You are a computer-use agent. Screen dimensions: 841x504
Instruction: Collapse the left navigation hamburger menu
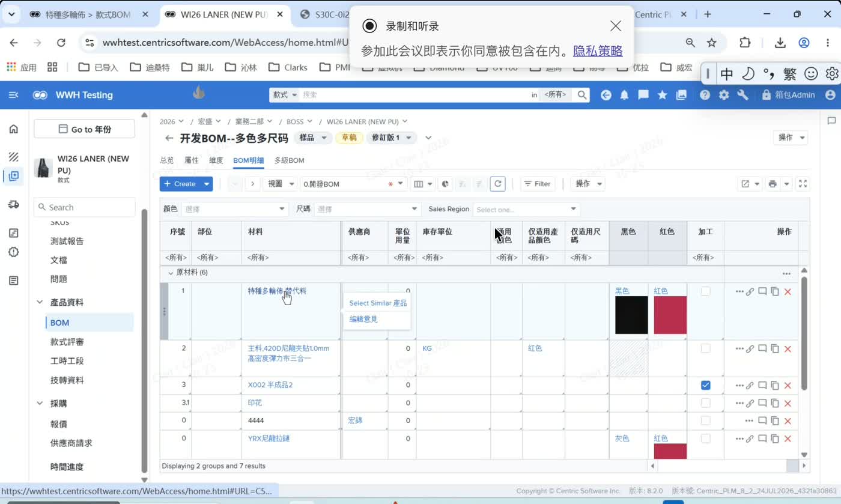coord(14,95)
